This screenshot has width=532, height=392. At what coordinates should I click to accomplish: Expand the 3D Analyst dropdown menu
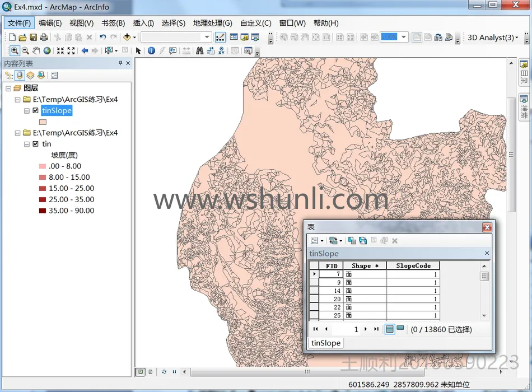coord(516,38)
